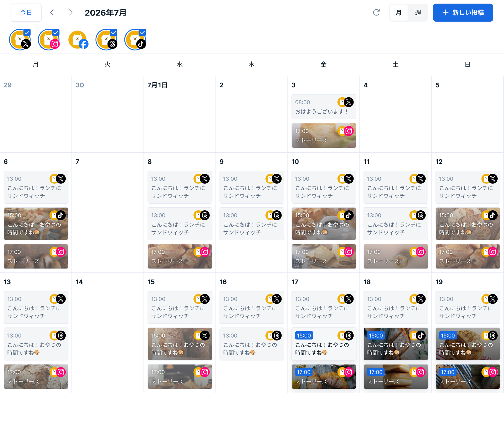
Task: Open the 13:00 X post on July 12
Action: pos(468,187)
